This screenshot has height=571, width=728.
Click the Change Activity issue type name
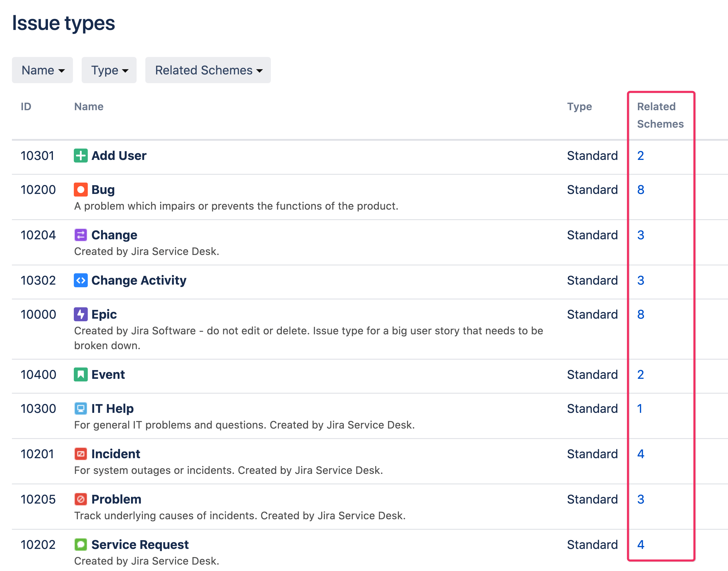click(x=139, y=281)
